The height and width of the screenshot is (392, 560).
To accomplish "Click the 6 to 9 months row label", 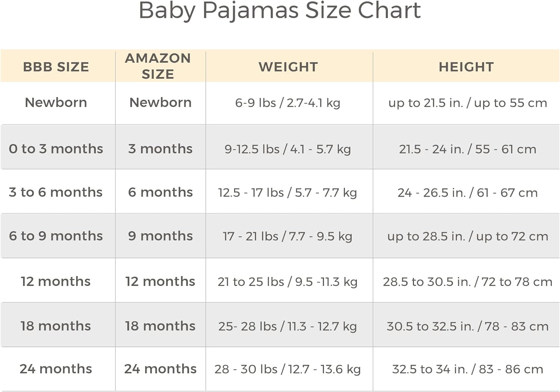I will coord(56,236).
